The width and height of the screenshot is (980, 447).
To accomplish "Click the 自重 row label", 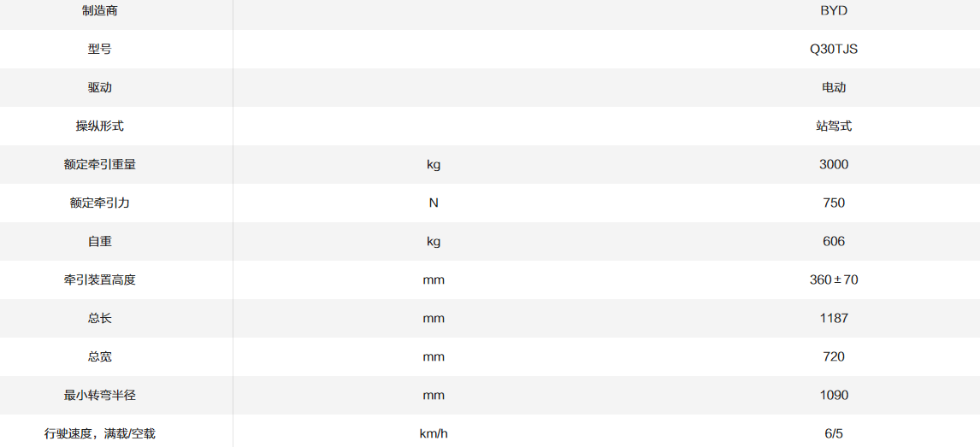I will [100, 241].
